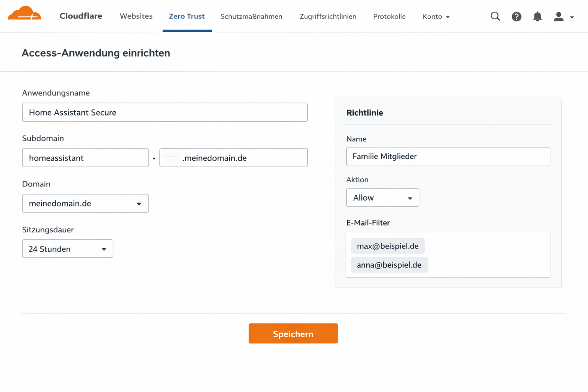Open the Konto dropdown menu

click(x=436, y=16)
